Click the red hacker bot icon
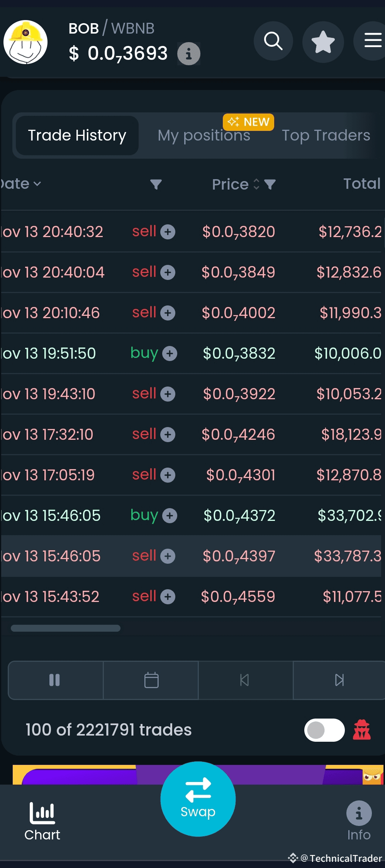Image resolution: width=385 pixels, height=868 pixels. (x=362, y=730)
